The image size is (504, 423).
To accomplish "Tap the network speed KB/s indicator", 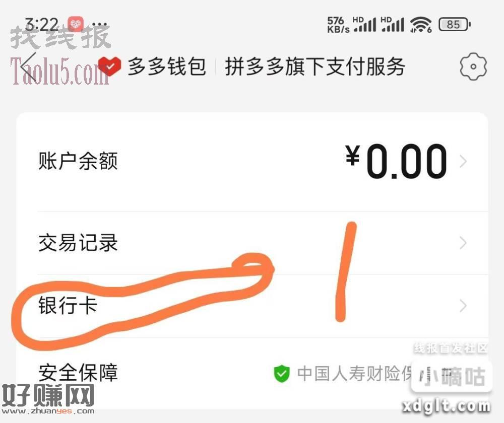I will pos(338,25).
